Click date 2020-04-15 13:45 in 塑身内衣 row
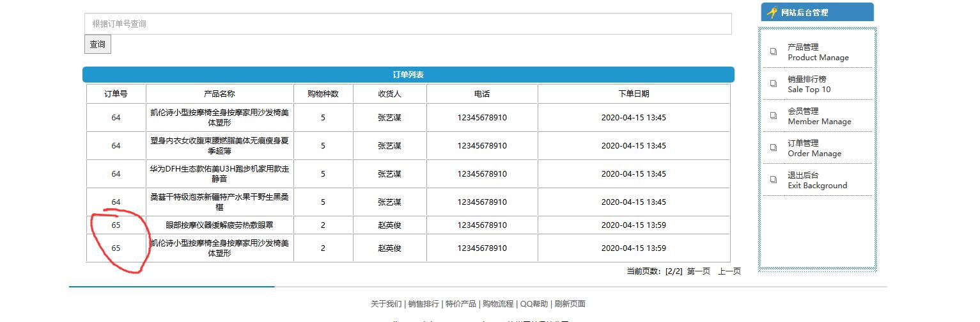 tap(634, 146)
